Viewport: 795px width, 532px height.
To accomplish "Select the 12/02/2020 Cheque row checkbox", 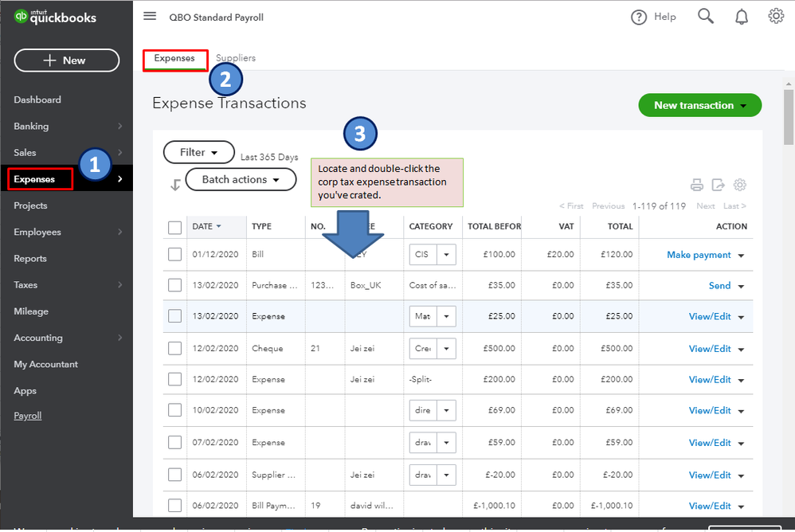I will tap(175, 348).
